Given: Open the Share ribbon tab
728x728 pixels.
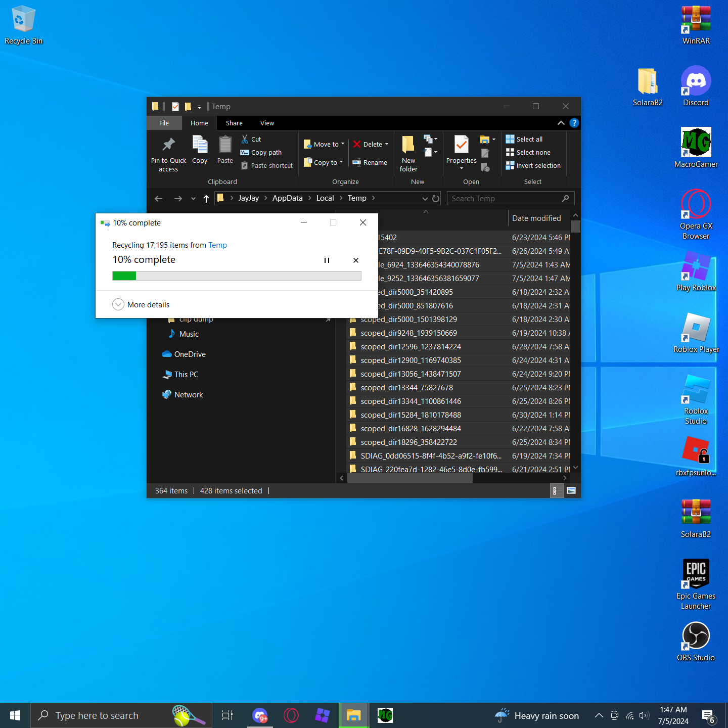Looking at the screenshot, I should click(x=234, y=123).
